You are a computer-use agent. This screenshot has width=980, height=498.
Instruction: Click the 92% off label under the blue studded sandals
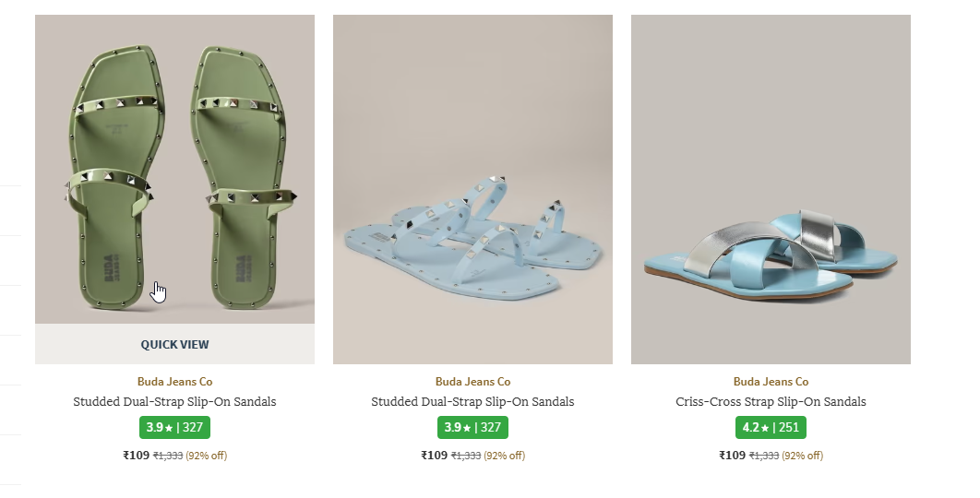(x=504, y=456)
